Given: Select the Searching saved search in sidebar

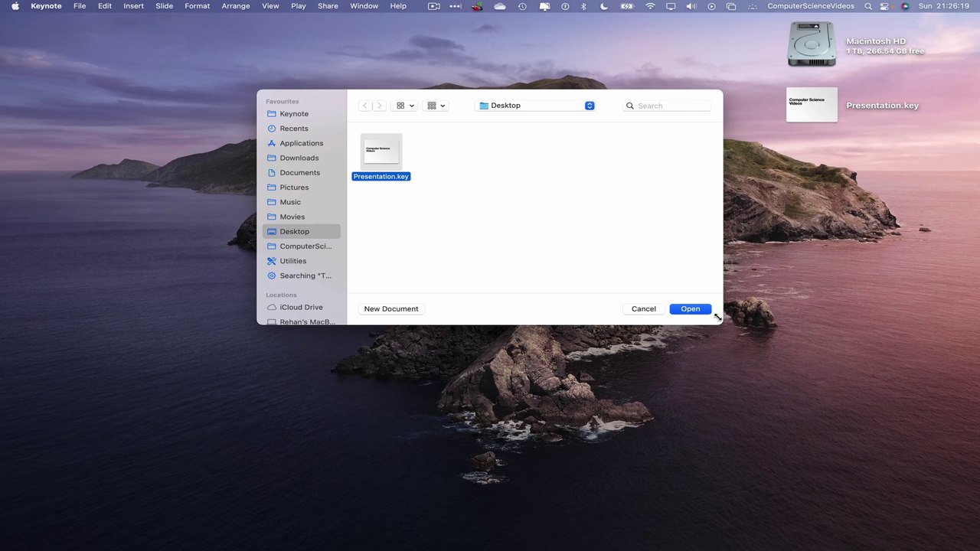Looking at the screenshot, I should (301, 275).
